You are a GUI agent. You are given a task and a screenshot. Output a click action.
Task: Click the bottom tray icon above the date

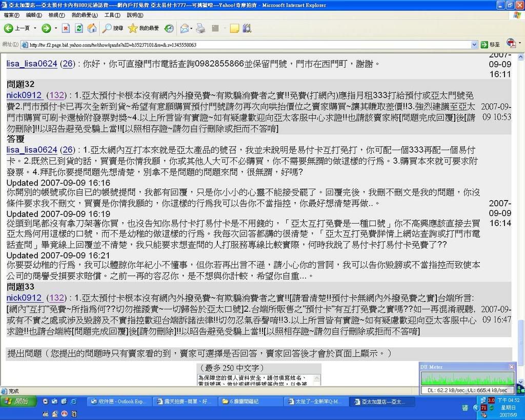tap(484, 415)
